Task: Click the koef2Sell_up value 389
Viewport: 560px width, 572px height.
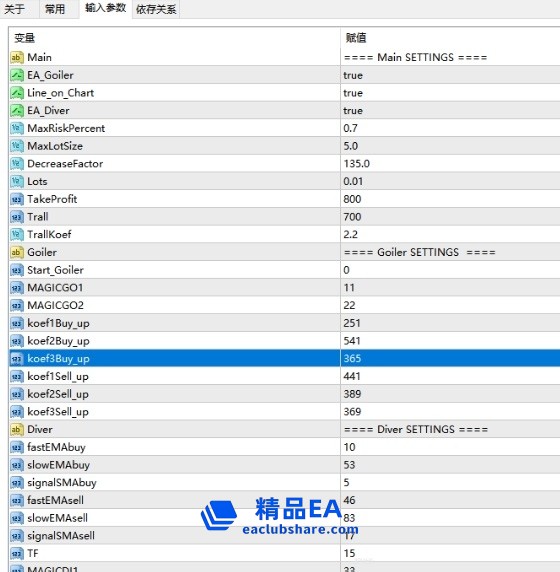Action: [x=352, y=394]
